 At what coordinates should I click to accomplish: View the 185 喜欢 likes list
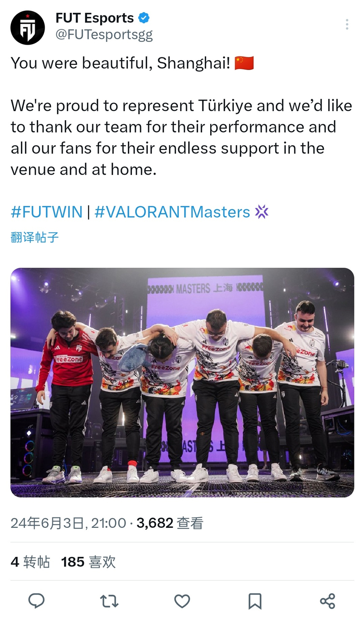88,562
